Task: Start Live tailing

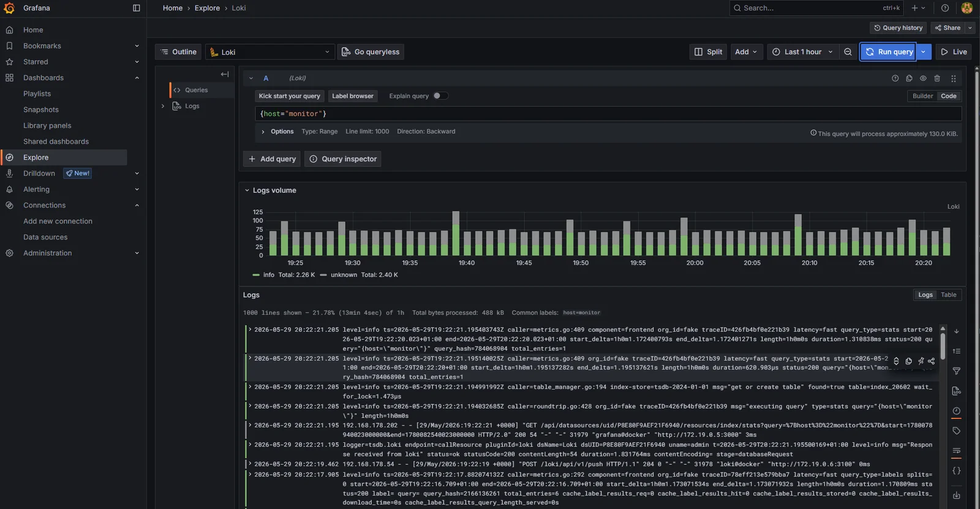Action: [954, 52]
